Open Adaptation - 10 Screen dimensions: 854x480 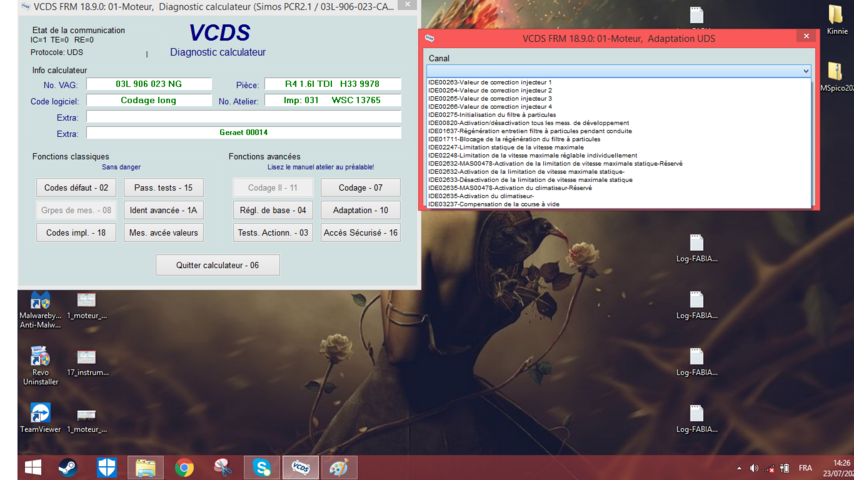pos(361,210)
